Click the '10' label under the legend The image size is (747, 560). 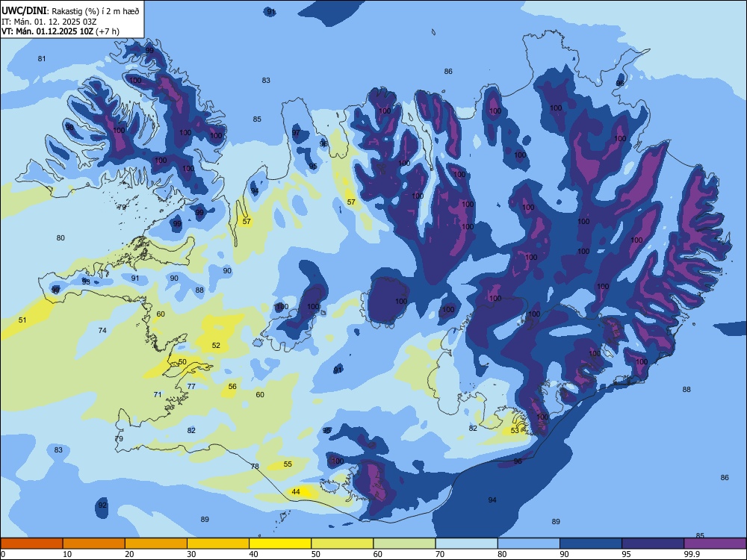[x=67, y=554]
